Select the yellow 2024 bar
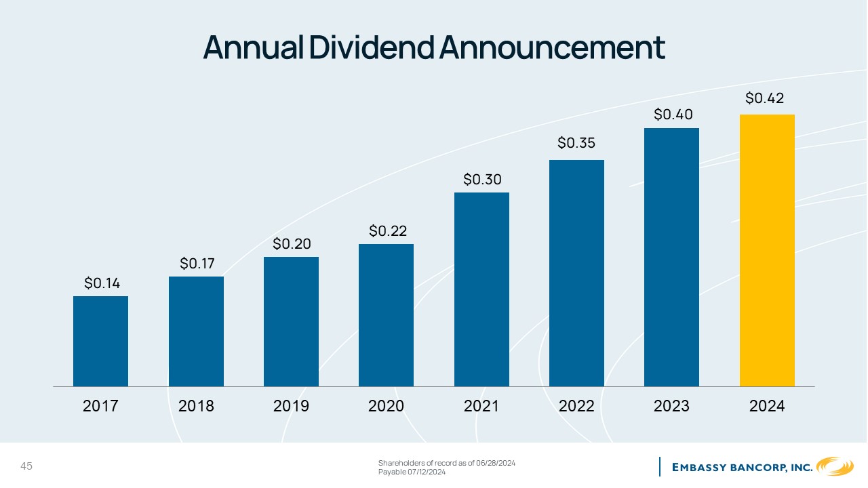 point(767,251)
